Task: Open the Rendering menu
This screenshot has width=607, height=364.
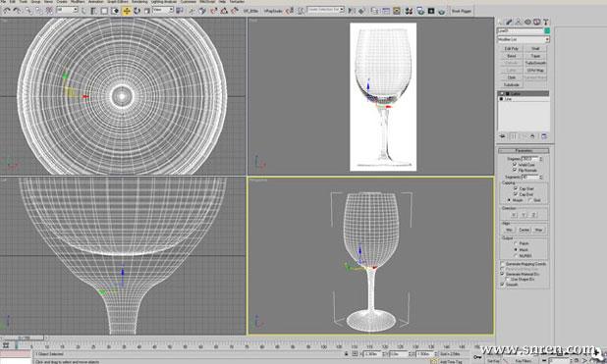Action: point(139,2)
